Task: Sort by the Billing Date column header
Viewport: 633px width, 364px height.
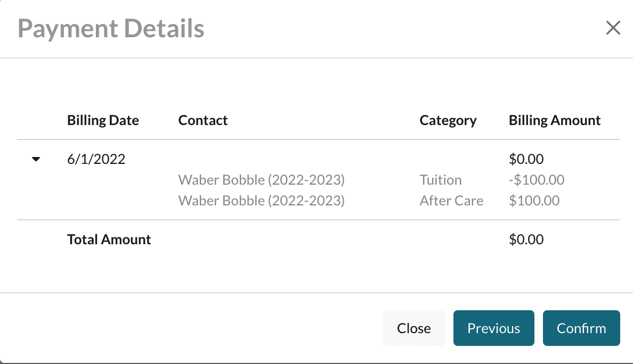Action: [x=103, y=120]
